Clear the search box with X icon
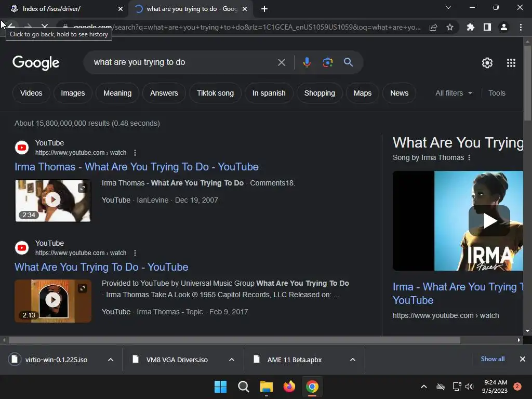The image size is (532, 399). 281,62
